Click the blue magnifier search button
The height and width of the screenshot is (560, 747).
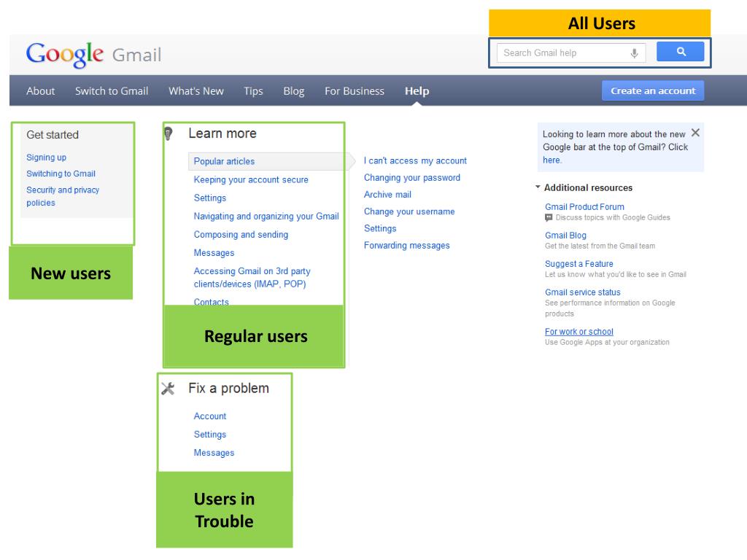point(681,52)
